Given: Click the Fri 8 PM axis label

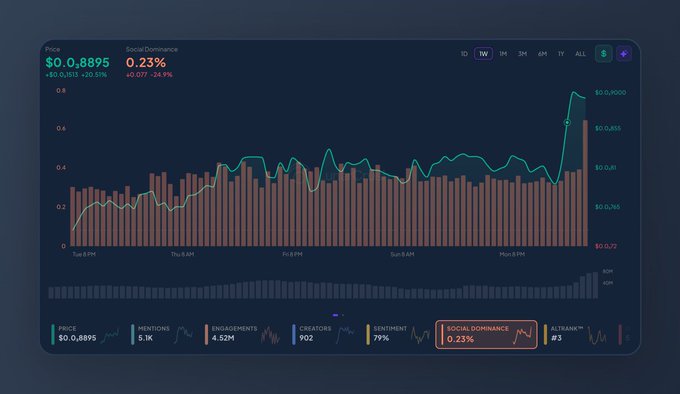Looking at the screenshot, I should (x=292, y=254).
